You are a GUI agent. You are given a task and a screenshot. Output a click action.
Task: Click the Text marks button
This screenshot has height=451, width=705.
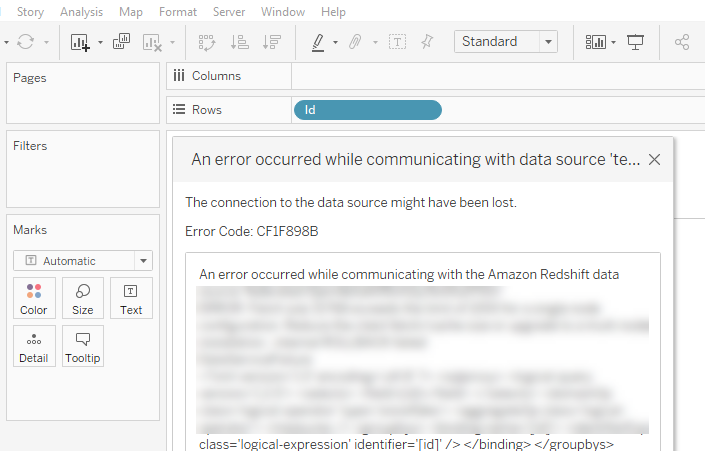coord(131,298)
